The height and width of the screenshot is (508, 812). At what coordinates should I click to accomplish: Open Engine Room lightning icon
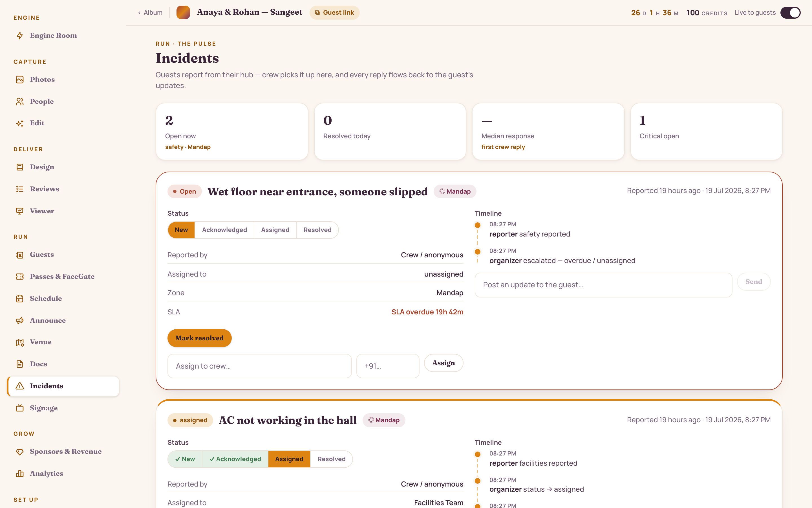point(20,36)
